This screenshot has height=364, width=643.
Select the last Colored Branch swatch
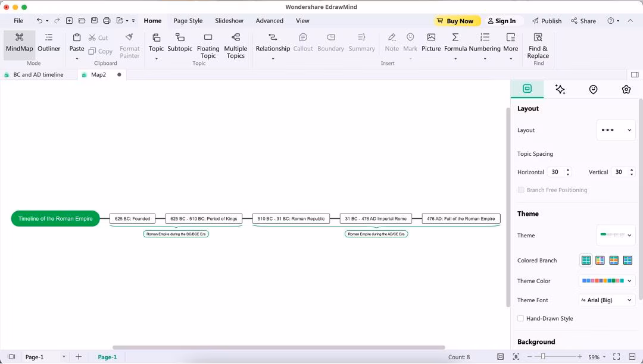[x=628, y=260]
